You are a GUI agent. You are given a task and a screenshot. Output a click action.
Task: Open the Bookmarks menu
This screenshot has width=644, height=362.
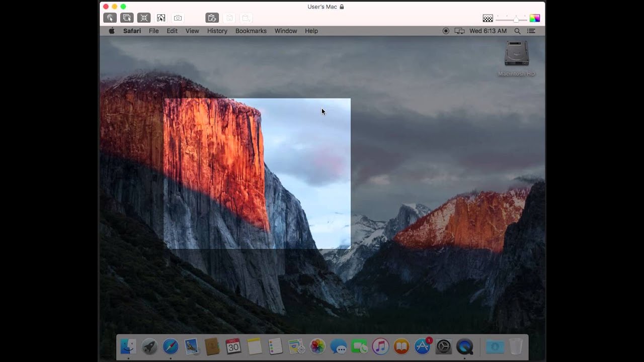[x=251, y=31]
